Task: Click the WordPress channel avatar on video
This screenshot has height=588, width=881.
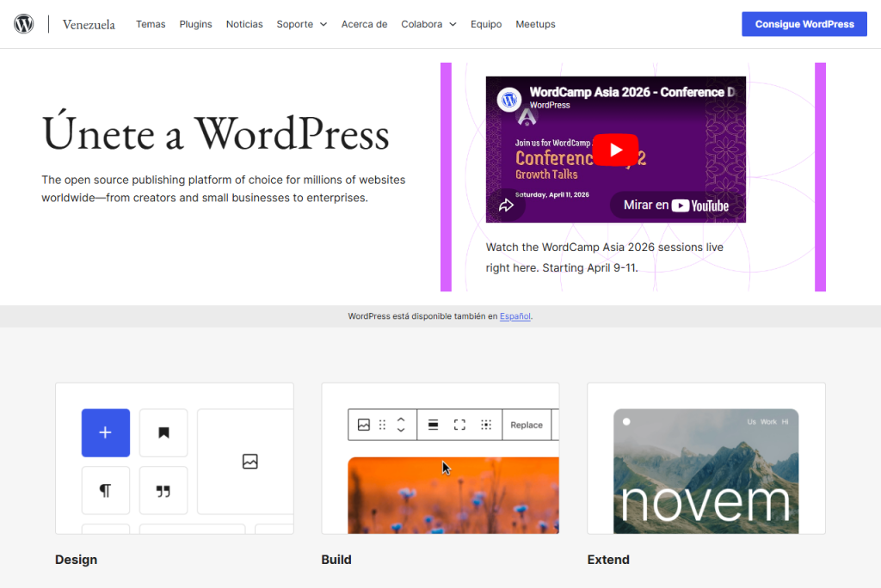Action: click(511, 99)
